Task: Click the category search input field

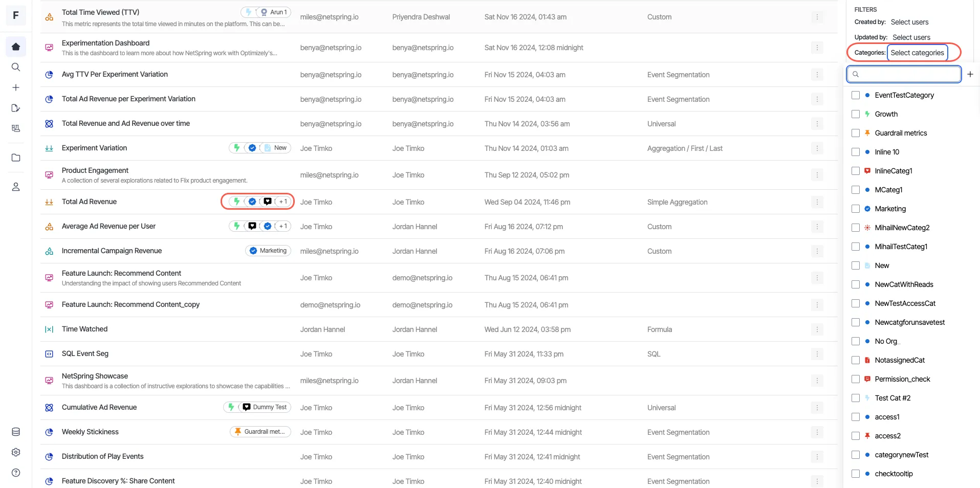Action: point(904,74)
